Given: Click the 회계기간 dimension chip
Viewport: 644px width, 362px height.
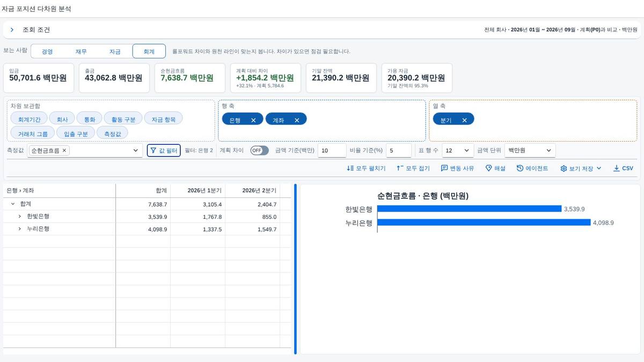Looking at the screenshot, I should [29, 120].
